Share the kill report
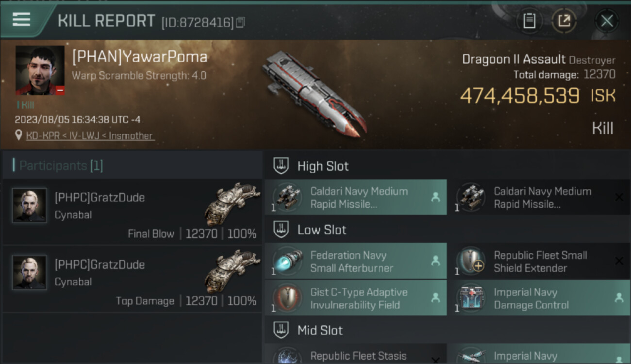631x364 pixels. (x=564, y=20)
